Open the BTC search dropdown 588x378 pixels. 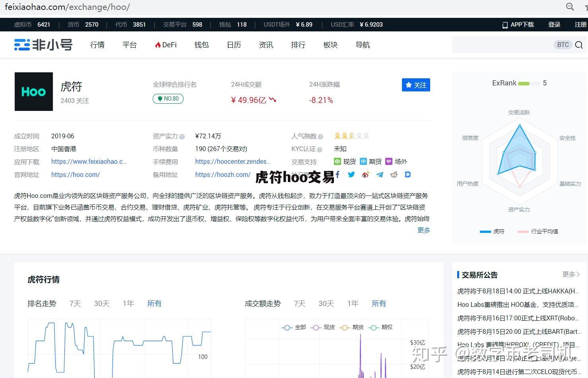coord(563,45)
